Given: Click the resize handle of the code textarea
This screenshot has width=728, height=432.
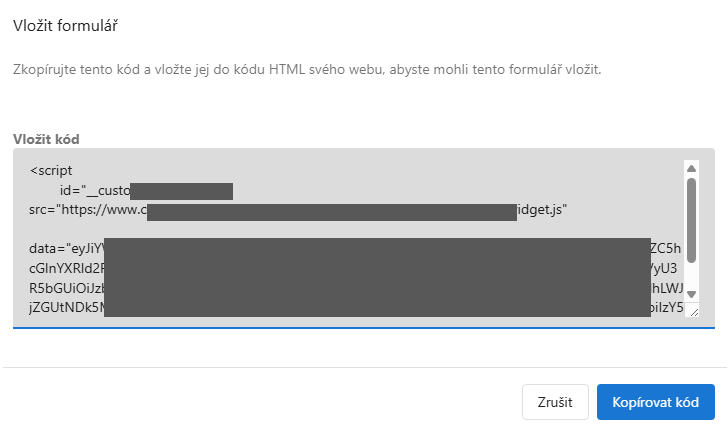Looking at the screenshot, I should [x=693, y=311].
